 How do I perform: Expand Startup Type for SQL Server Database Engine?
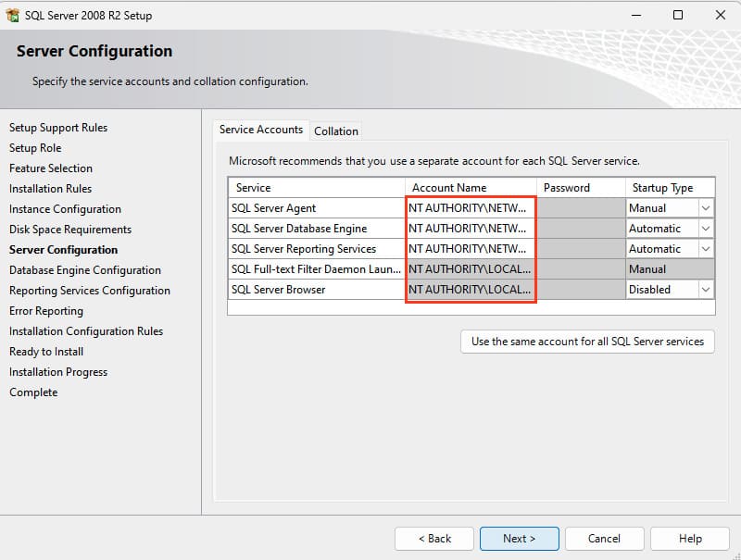click(705, 229)
